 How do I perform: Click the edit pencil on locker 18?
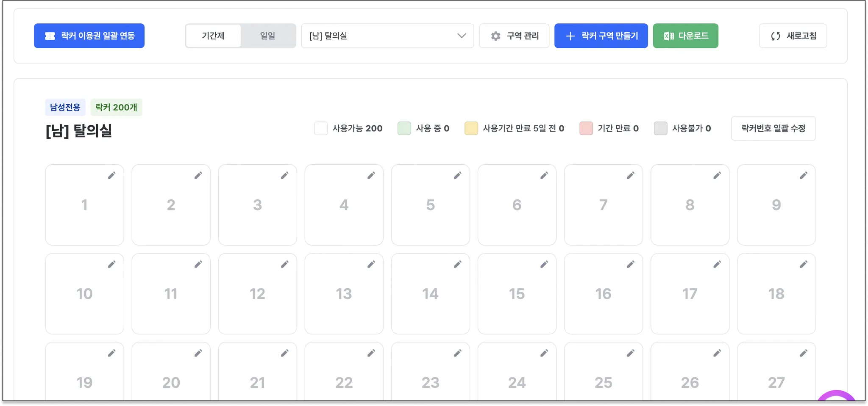pos(803,264)
